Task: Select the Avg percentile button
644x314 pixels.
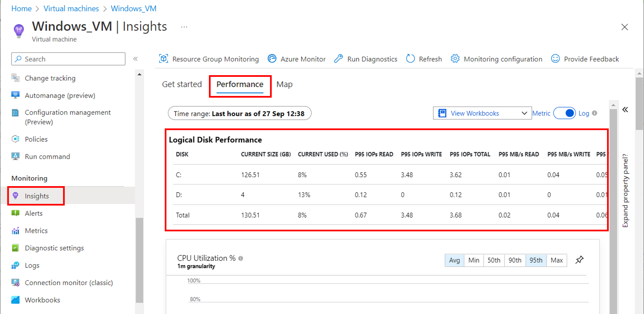Action: coord(454,260)
